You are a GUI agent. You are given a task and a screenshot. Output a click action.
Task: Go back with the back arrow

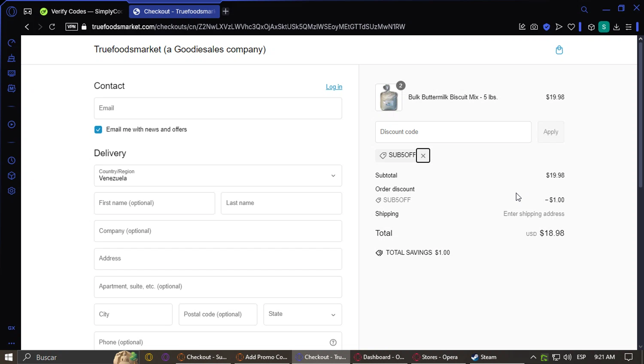(27, 27)
